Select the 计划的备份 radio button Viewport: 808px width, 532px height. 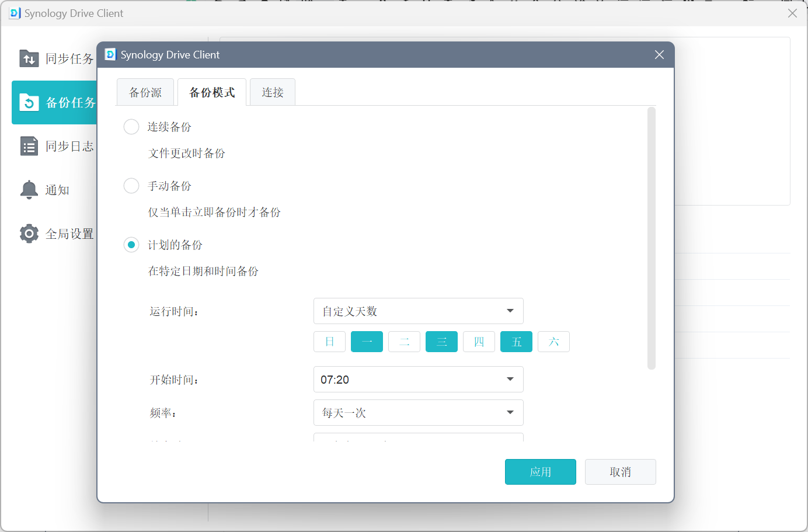(x=131, y=245)
